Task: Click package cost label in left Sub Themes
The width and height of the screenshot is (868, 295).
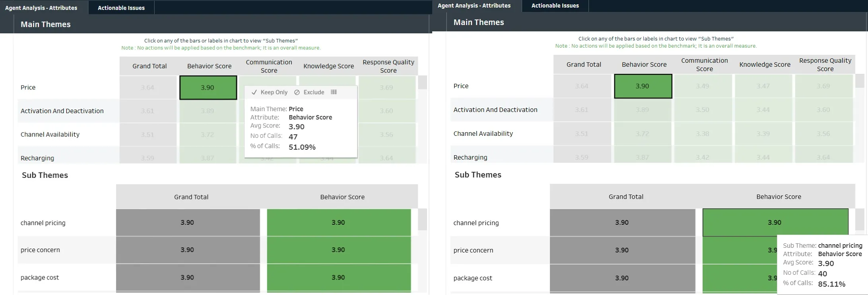Action: click(40, 278)
